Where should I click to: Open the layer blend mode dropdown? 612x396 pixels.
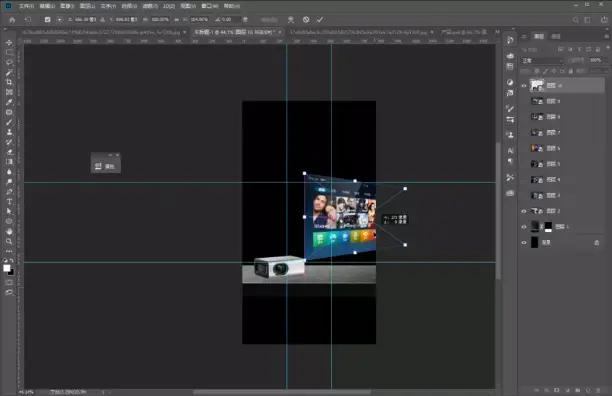[543, 60]
